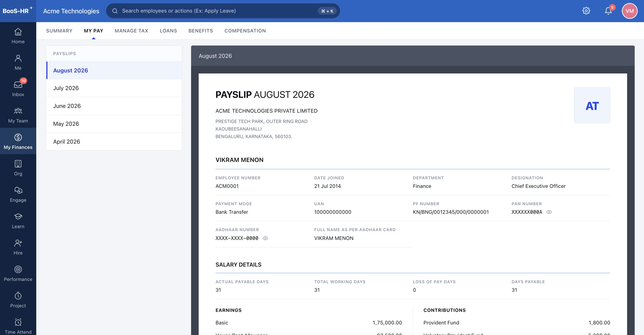
Task: Open the notifications bell
Action: coord(608,11)
